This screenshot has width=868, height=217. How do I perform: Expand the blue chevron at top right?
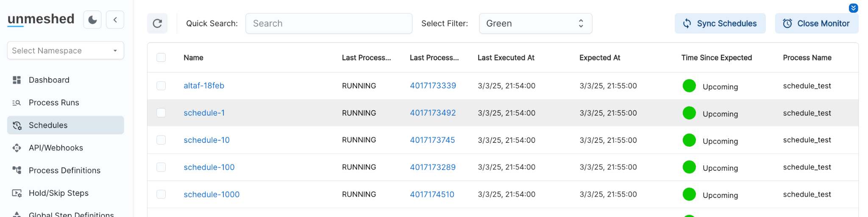(x=853, y=8)
